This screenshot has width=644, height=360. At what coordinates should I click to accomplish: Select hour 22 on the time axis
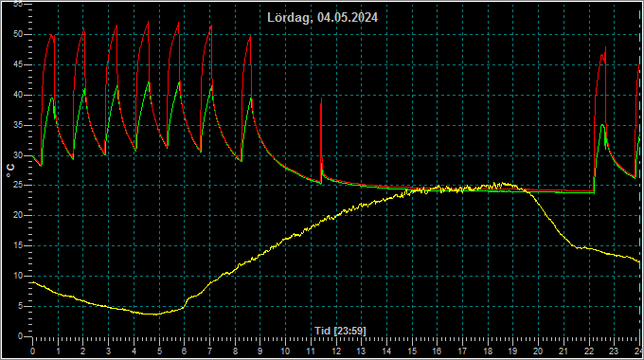tap(589, 351)
